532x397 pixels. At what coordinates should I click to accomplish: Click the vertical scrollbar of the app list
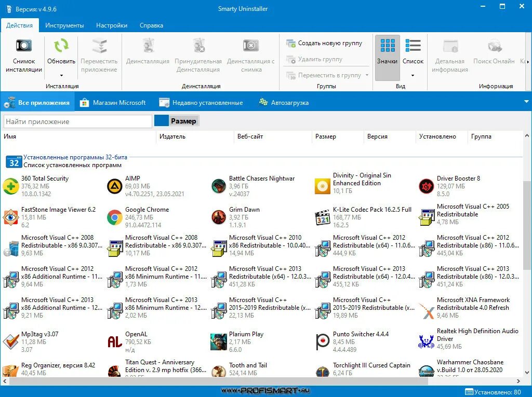pos(527,225)
